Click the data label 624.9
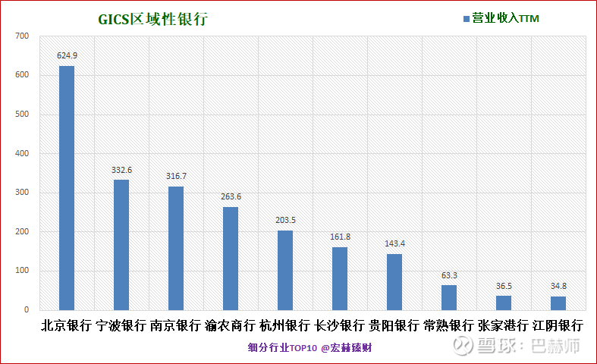 point(67,55)
